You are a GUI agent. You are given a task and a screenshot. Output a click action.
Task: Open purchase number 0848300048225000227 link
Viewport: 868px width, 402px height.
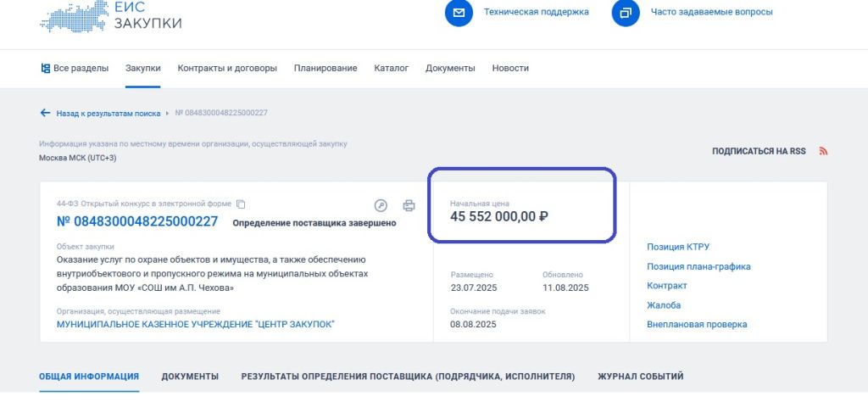(137, 222)
